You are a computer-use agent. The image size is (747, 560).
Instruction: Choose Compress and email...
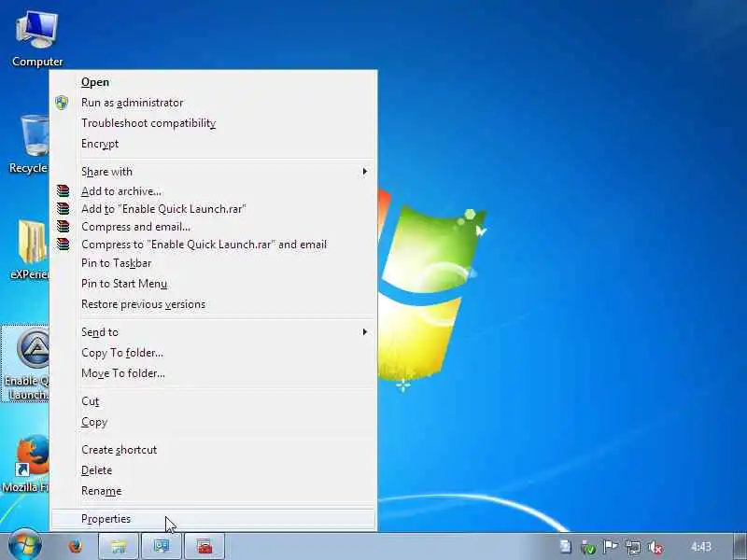point(214,227)
